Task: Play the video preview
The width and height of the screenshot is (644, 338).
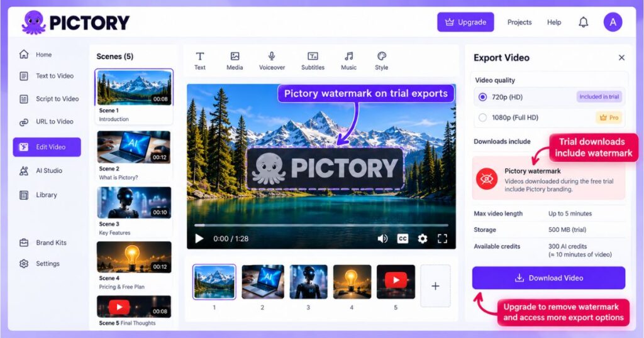Action: 199,239
